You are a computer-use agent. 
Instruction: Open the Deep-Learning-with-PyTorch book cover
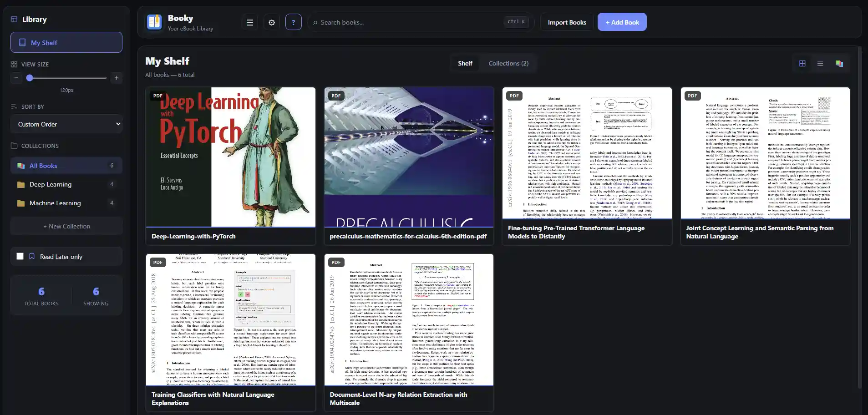(x=231, y=157)
